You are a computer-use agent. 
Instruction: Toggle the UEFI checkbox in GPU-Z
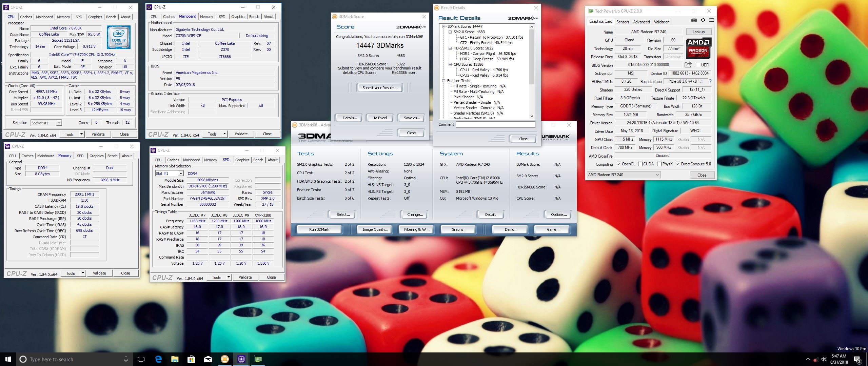point(698,65)
